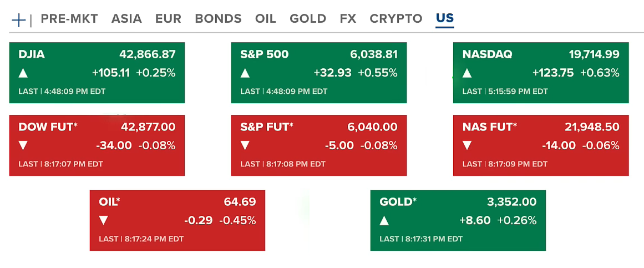Click the NASDAQ up arrow icon
This screenshot has width=644, height=268.
coord(467,73)
